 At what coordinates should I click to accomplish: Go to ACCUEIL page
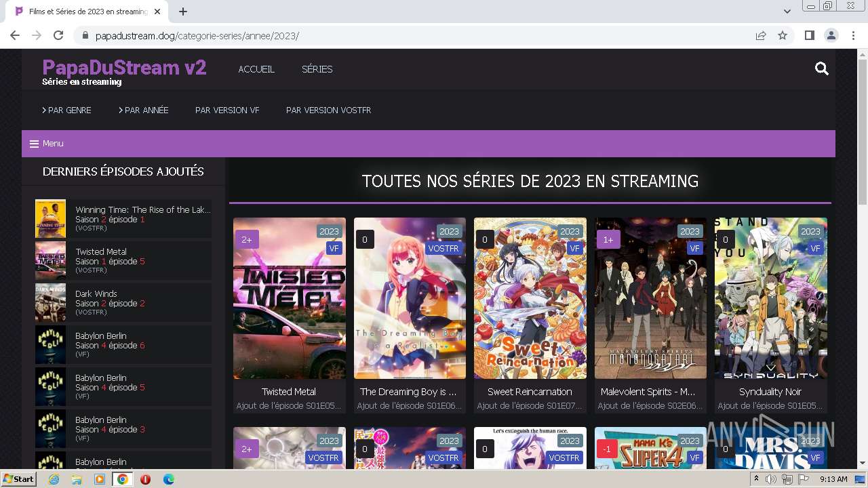point(256,69)
